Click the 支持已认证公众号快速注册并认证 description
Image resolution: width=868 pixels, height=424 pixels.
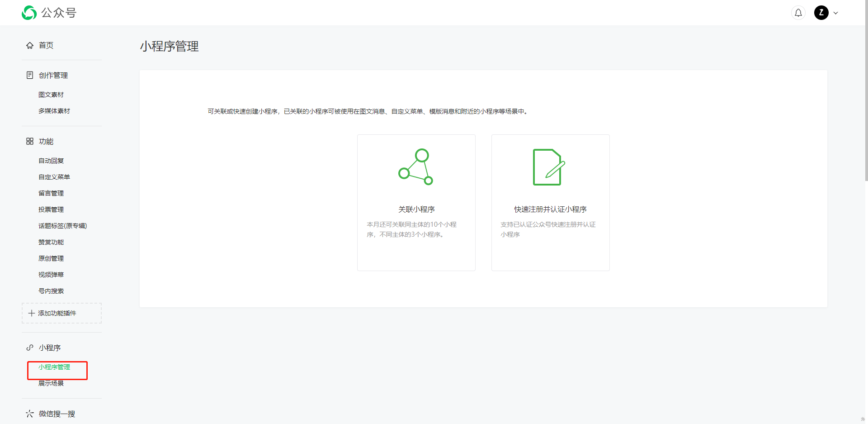click(x=548, y=229)
